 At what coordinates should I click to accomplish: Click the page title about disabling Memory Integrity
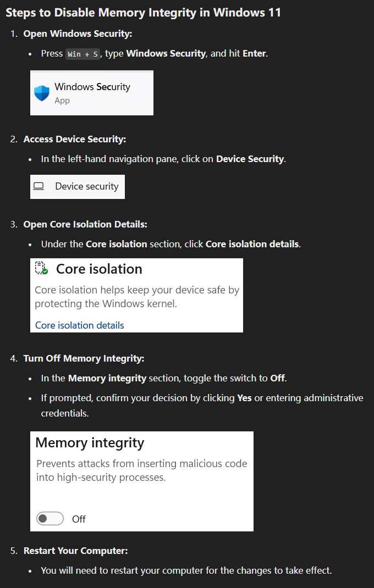[143, 13]
